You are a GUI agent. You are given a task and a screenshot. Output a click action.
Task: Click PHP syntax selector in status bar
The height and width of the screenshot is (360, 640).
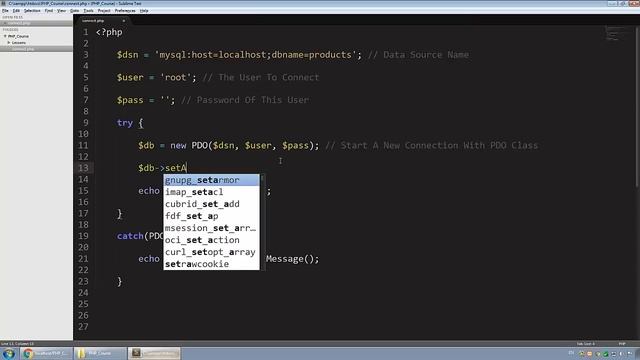(x=622, y=344)
